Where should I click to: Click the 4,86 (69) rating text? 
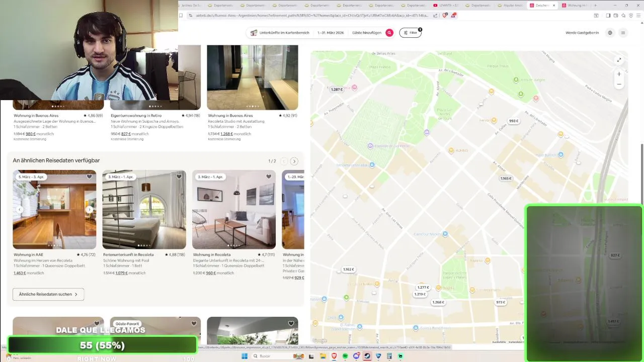93,116
